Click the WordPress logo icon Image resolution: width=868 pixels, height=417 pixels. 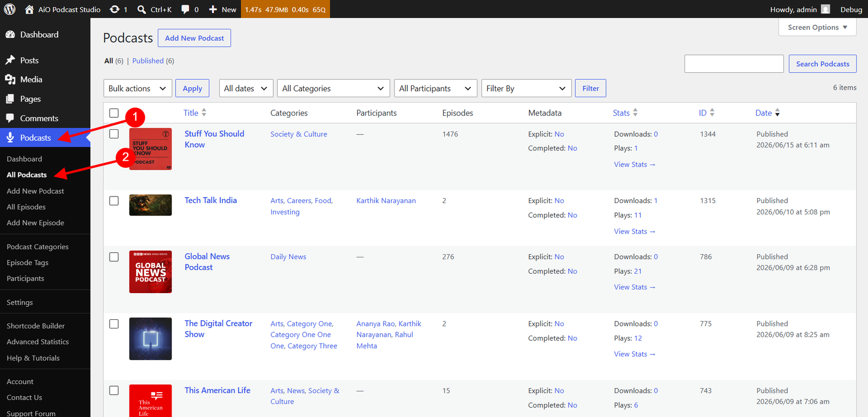[x=10, y=9]
